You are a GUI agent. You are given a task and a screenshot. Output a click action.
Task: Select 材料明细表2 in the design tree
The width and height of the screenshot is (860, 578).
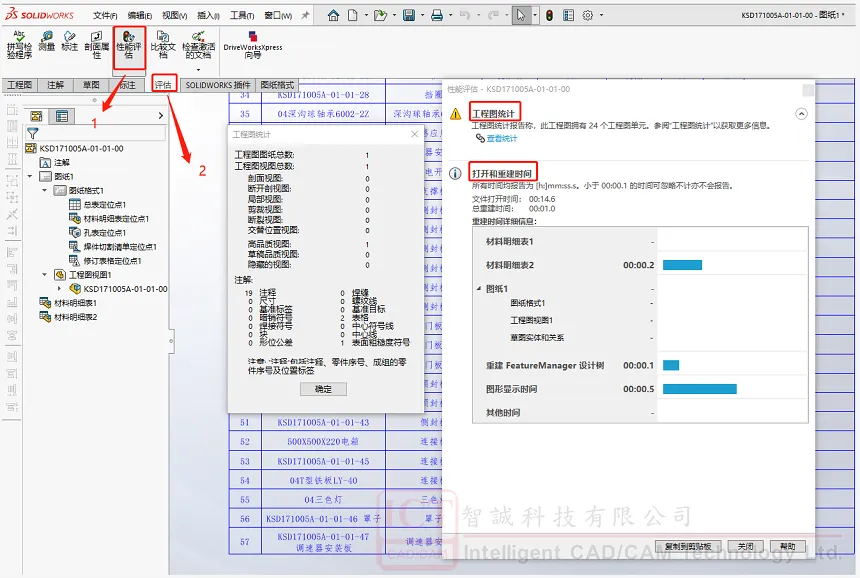(69, 317)
